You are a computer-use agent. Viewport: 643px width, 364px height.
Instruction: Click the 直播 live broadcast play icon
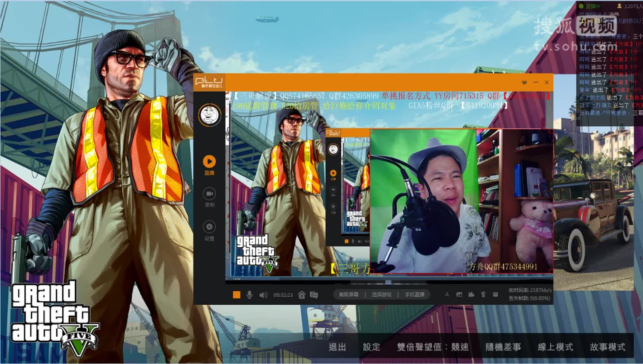click(x=209, y=161)
